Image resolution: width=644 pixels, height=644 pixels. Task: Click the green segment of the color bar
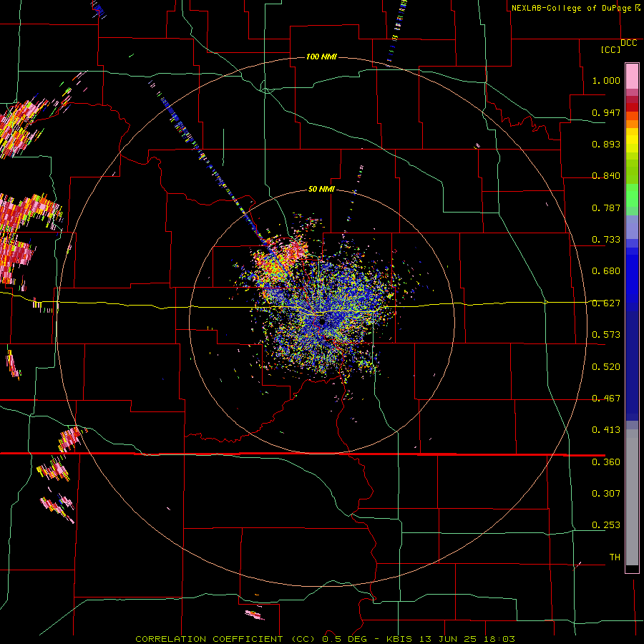(x=632, y=195)
